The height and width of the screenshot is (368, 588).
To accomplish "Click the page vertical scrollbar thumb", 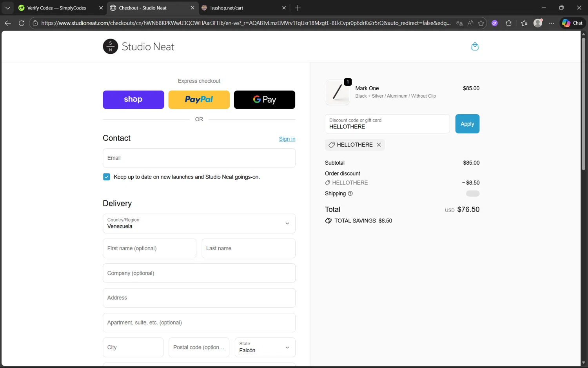I will coord(583,104).
